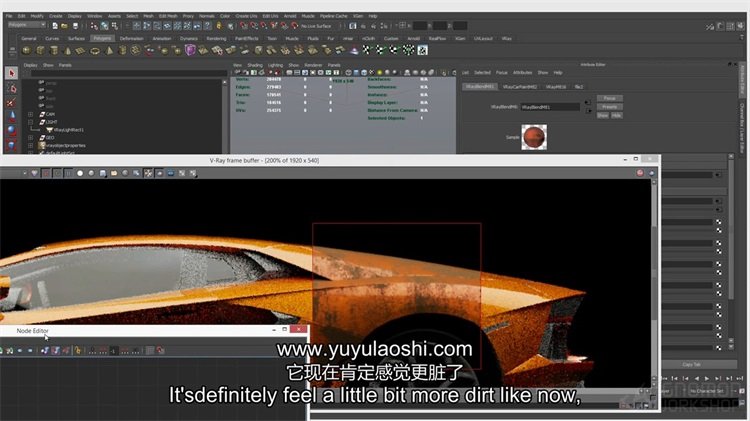Activate the Paint selection tool
Viewport: 750px width, 421px height.
tap(11, 102)
